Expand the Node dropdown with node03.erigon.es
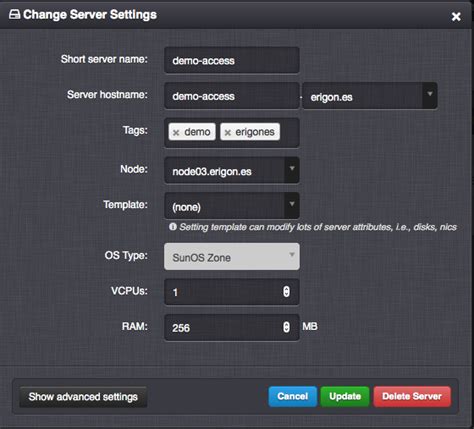This screenshot has width=474, height=429. pos(232,170)
